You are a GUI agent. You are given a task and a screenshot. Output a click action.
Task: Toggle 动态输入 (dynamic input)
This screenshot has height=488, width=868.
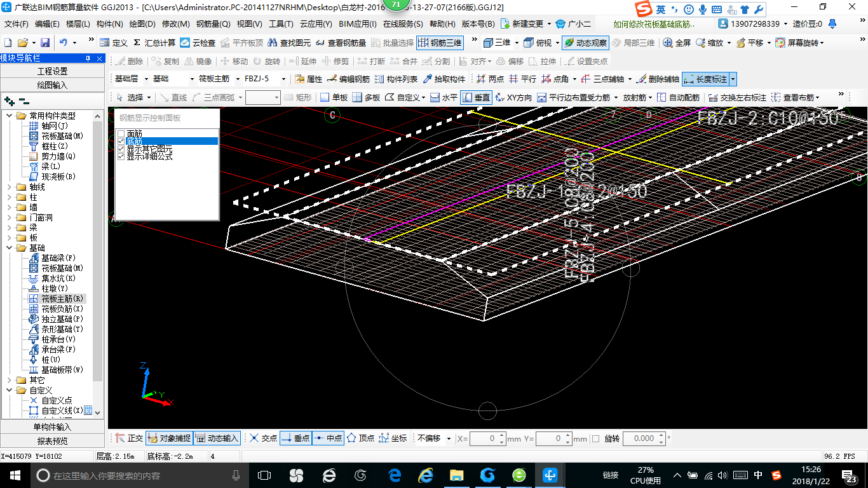(x=217, y=438)
